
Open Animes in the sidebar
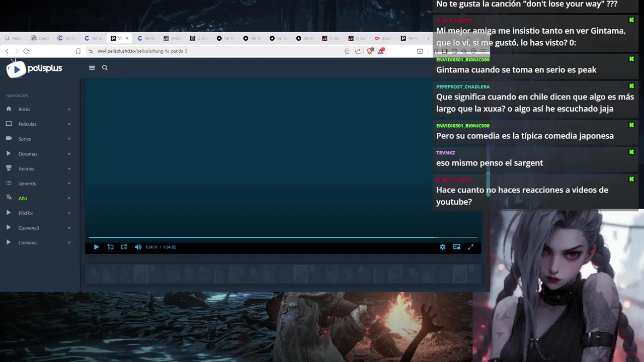click(26, 168)
